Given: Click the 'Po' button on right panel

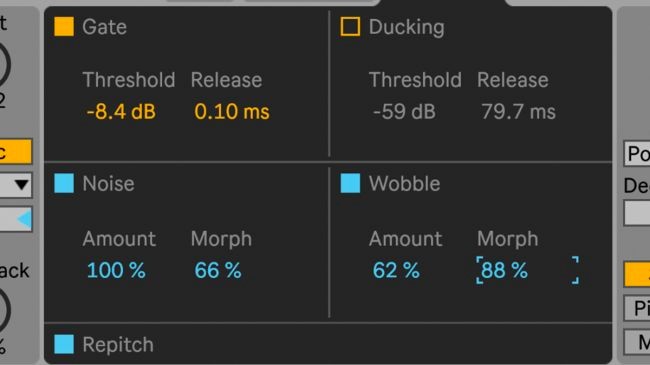Looking at the screenshot, I should point(637,154).
